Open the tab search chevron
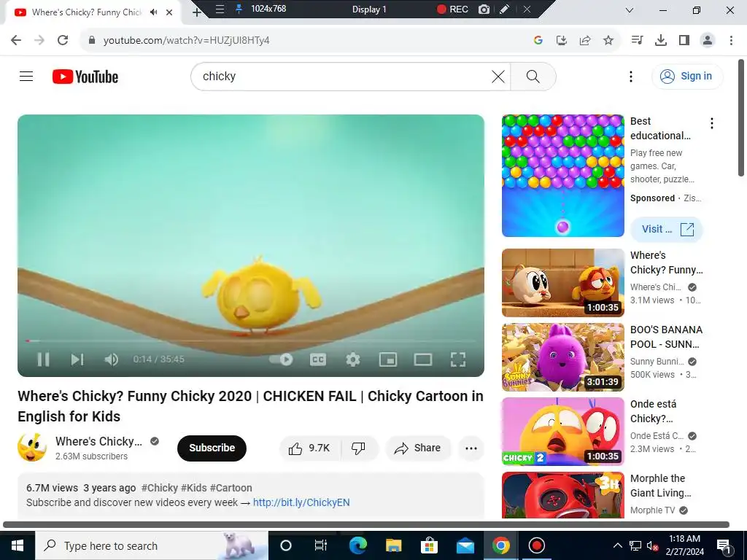 coord(630,10)
